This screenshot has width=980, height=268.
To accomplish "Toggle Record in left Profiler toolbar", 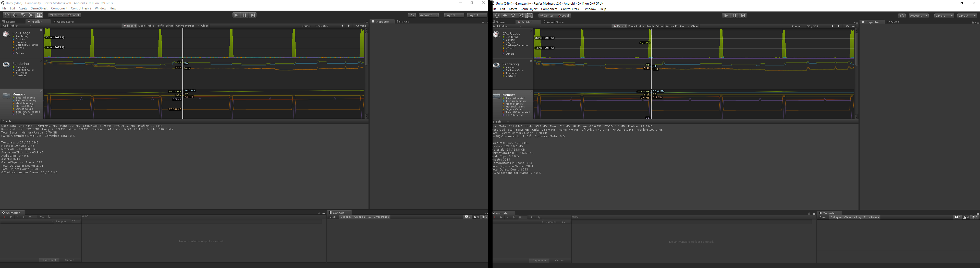I will pyautogui.click(x=130, y=26).
